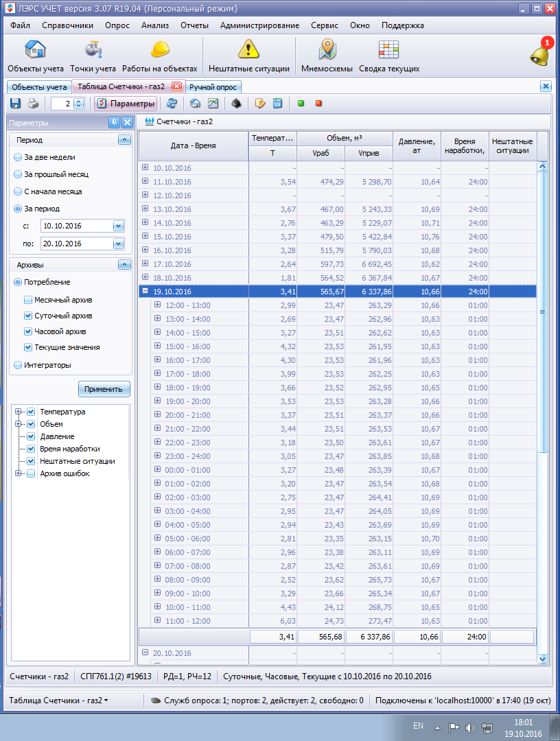Image resolution: width=560 pixels, height=741 pixels.
Task: Select За прошлый месяц period
Action: (x=51, y=174)
